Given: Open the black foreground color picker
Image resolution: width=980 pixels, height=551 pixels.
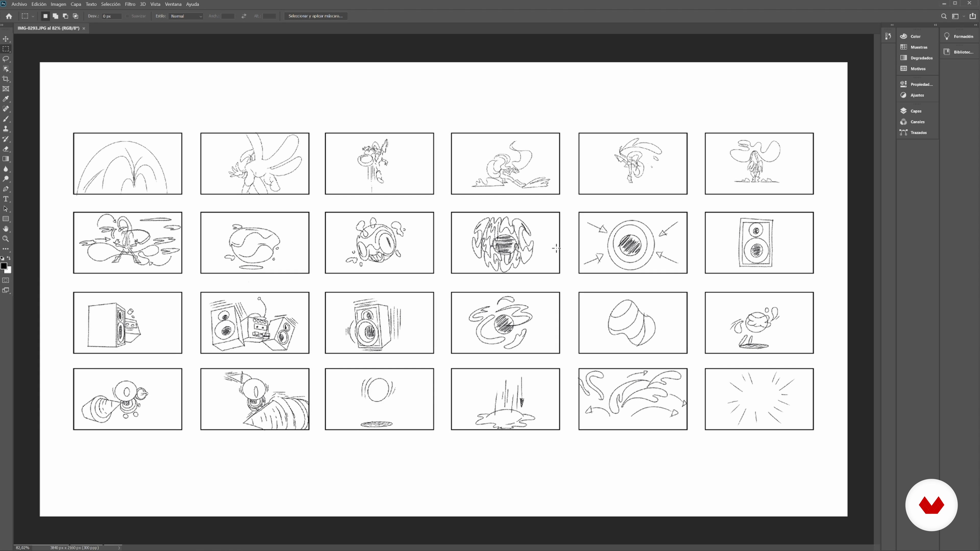Looking at the screenshot, I should (3, 266).
